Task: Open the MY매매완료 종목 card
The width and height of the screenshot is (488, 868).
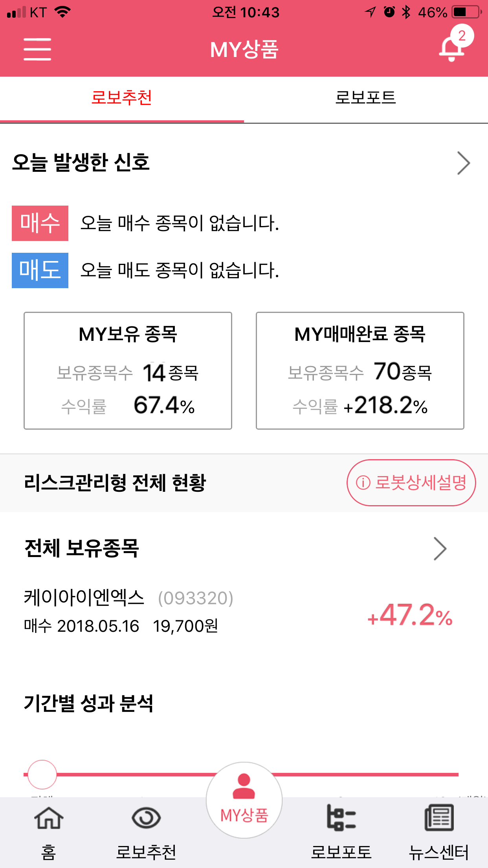Action: tap(360, 371)
